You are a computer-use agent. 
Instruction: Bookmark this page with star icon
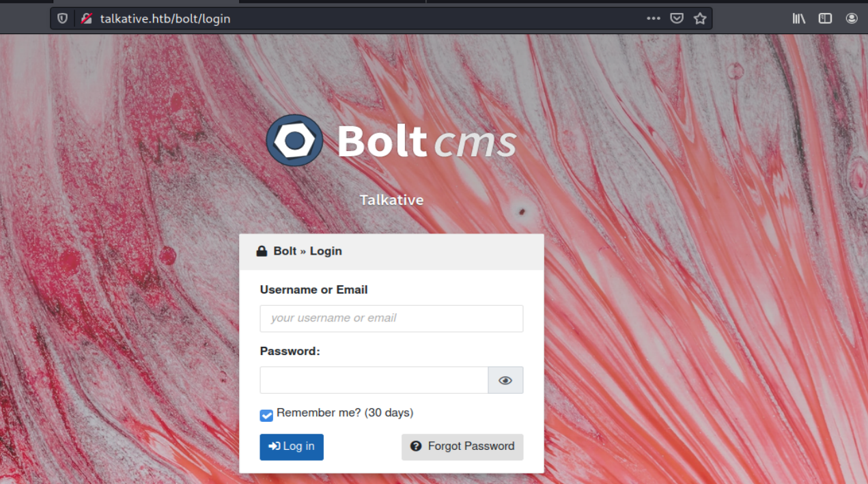pyautogui.click(x=700, y=18)
